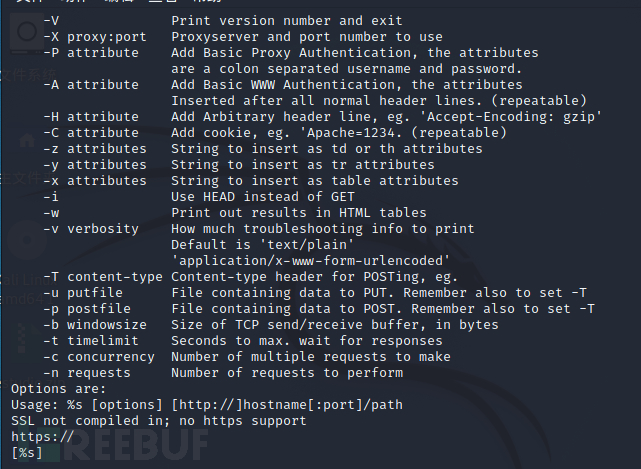The width and height of the screenshot is (641, 469).
Task: Click the -v verbosity option
Action: click(91, 228)
